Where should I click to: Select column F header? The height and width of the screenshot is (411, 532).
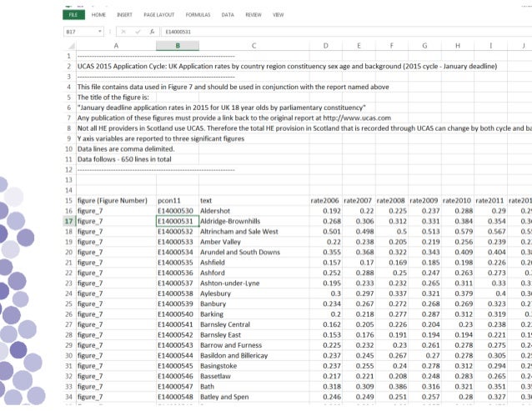392,46
